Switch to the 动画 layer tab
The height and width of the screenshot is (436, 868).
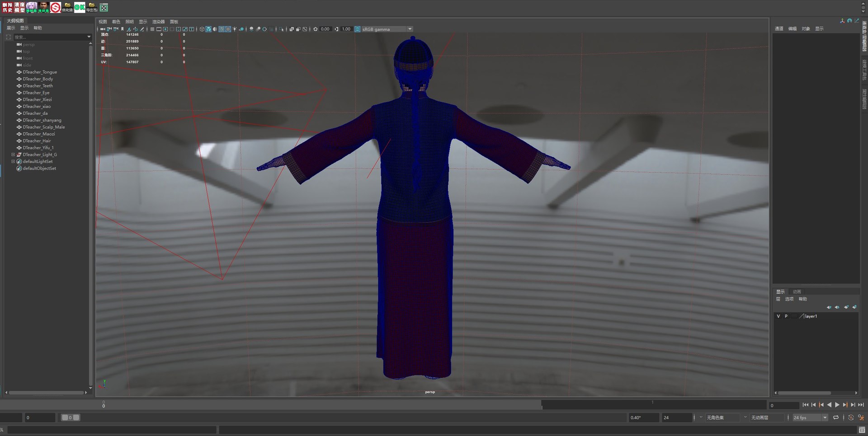pos(797,292)
